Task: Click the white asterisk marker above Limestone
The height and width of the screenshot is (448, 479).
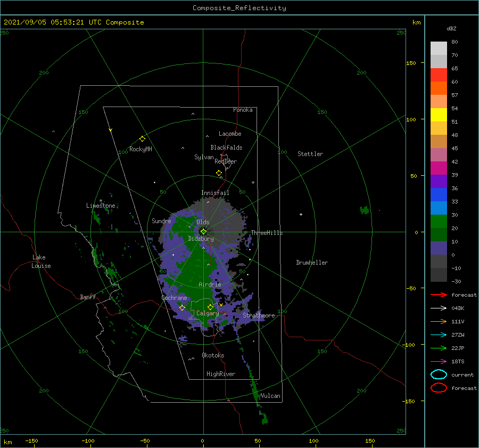Action: pos(101,201)
